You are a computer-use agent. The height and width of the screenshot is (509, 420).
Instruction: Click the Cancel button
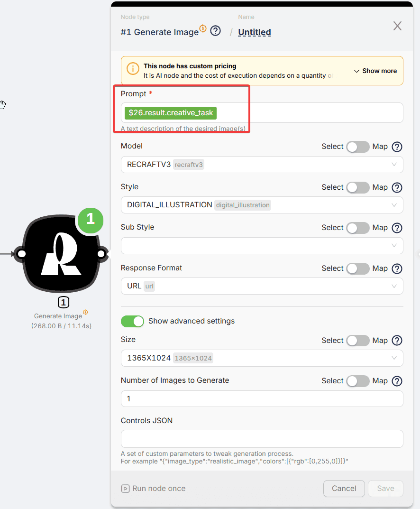click(x=344, y=489)
